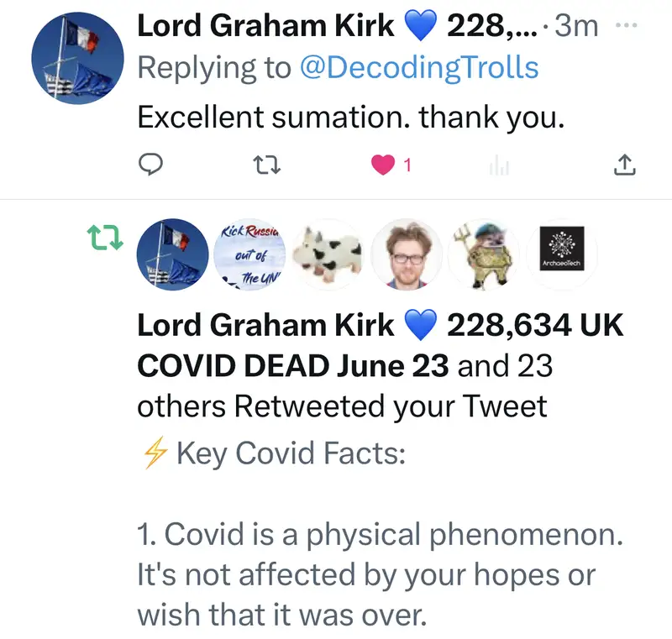Click Lord Graham Kirk name in reply header
Viewport: 672px width, 639px height.
coord(265,26)
